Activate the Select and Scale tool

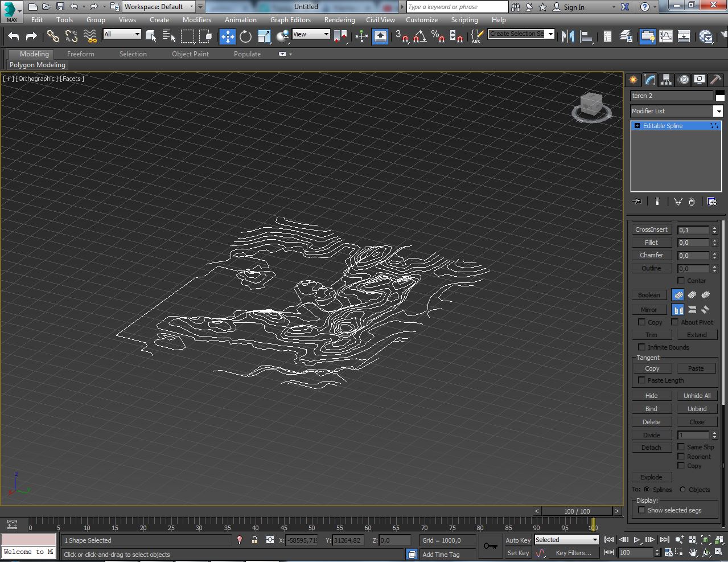coord(264,36)
